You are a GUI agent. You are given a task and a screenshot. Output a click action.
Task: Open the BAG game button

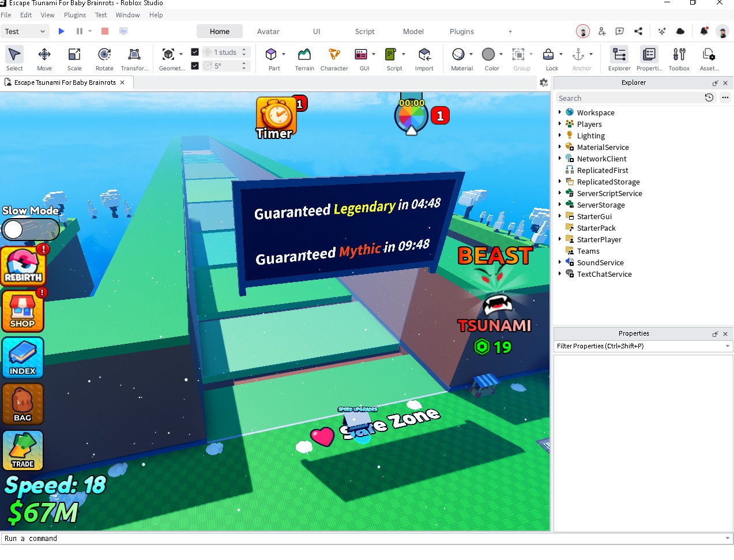(x=22, y=404)
